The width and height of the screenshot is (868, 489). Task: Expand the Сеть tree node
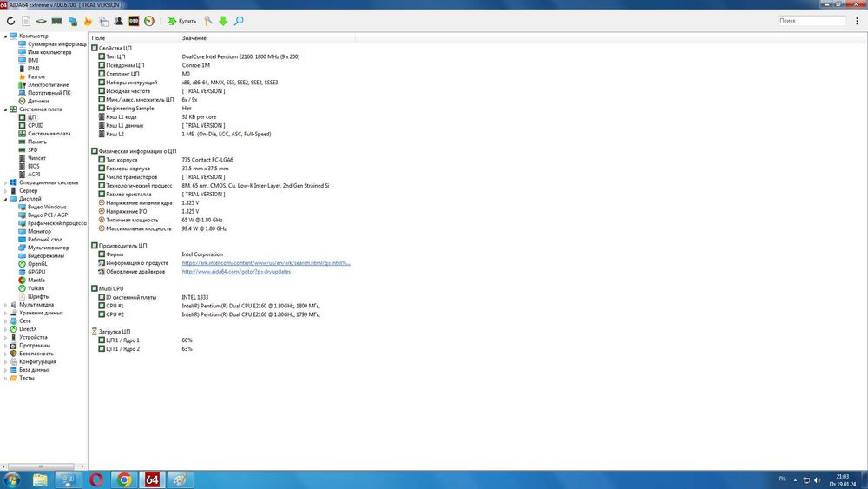pyautogui.click(x=5, y=320)
